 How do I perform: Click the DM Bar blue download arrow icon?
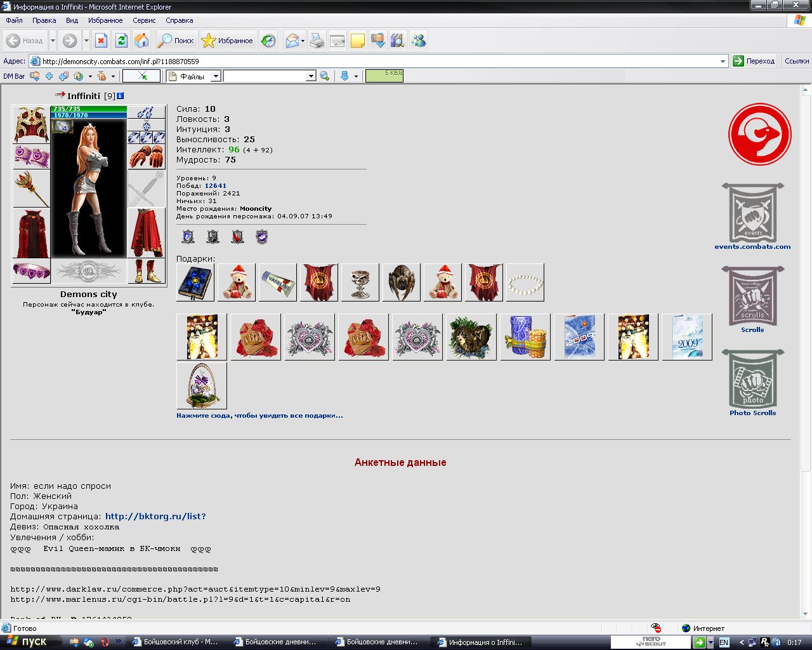344,76
